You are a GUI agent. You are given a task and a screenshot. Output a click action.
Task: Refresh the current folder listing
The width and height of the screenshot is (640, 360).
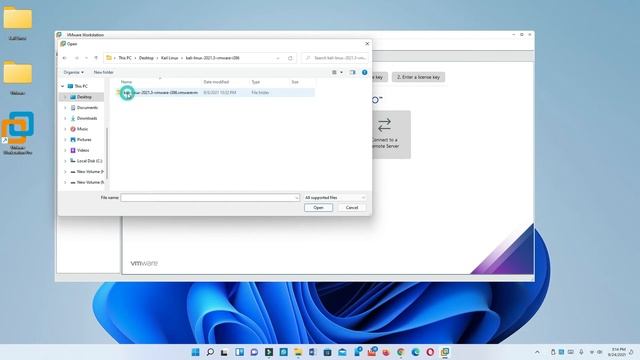point(290,58)
